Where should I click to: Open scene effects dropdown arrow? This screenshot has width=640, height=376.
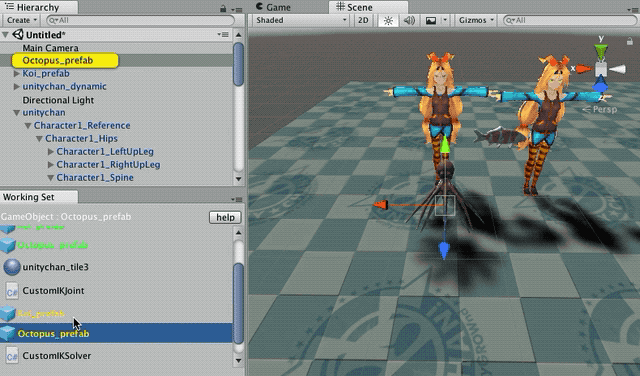pyautogui.click(x=445, y=20)
